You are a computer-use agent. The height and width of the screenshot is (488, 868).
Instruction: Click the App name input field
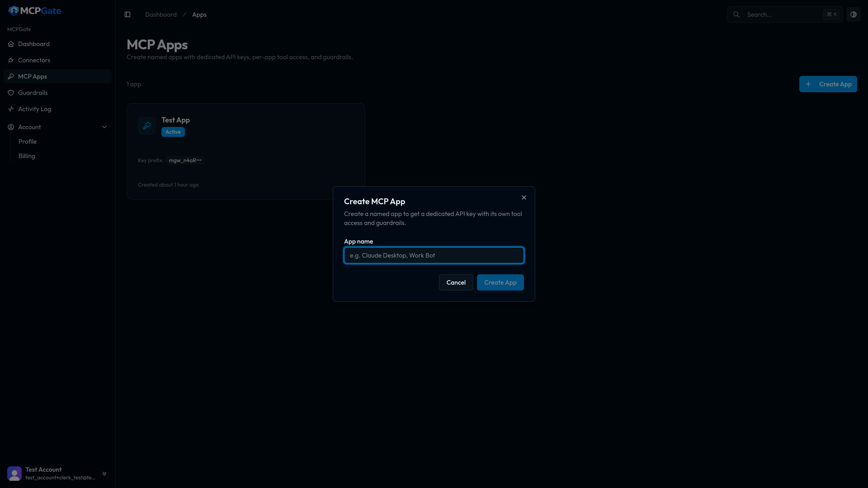point(434,255)
